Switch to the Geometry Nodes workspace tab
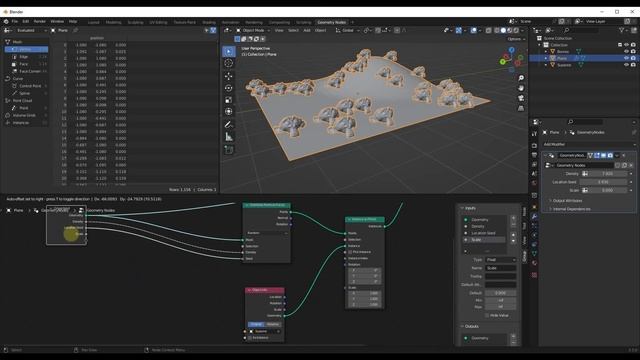 coord(331,22)
